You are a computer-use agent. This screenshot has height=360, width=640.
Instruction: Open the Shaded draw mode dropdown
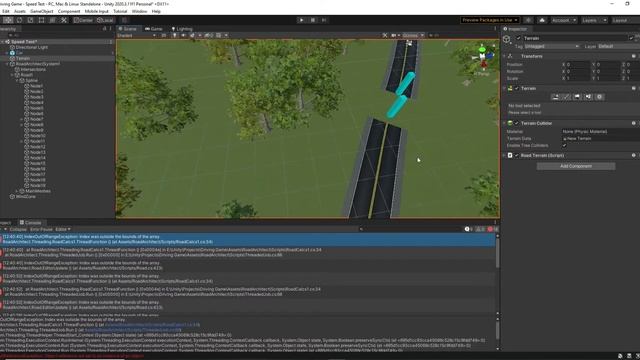click(x=137, y=36)
